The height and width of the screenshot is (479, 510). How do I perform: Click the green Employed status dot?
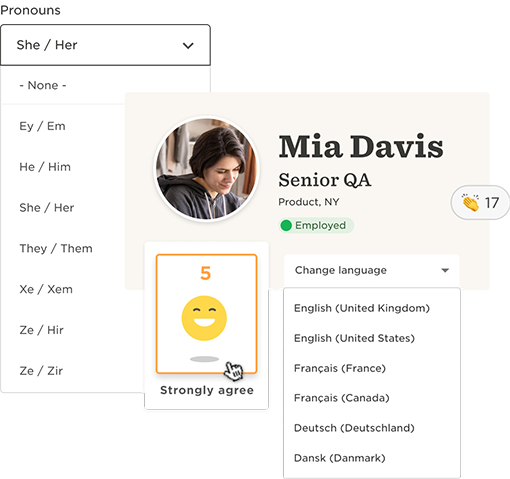pyautogui.click(x=286, y=226)
